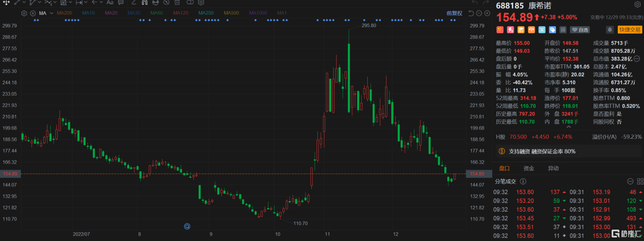
Task: Select the Aa text annotation tool
Action: [x=110, y=2]
